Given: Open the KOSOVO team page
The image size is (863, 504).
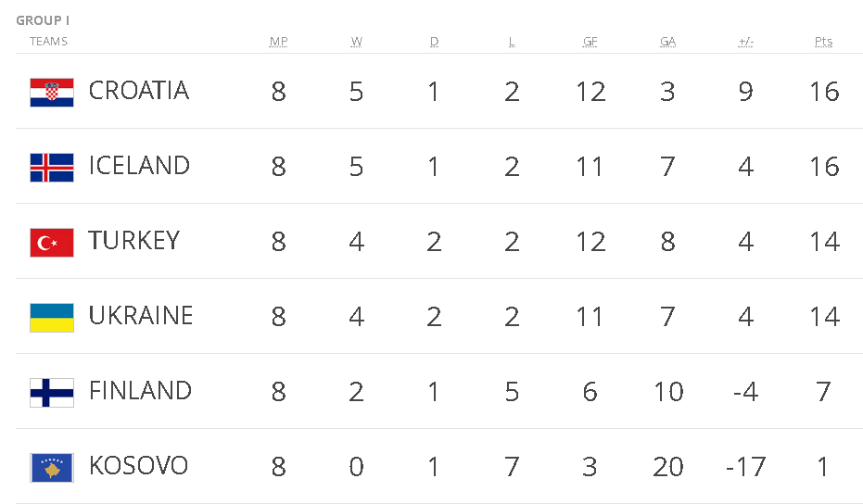Looking at the screenshot, I should 138,466.
